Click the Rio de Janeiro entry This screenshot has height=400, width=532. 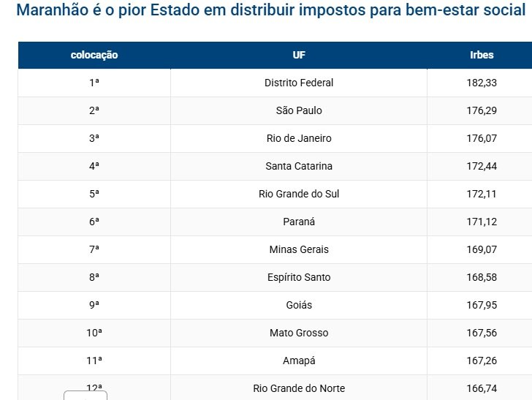point(299,138)
